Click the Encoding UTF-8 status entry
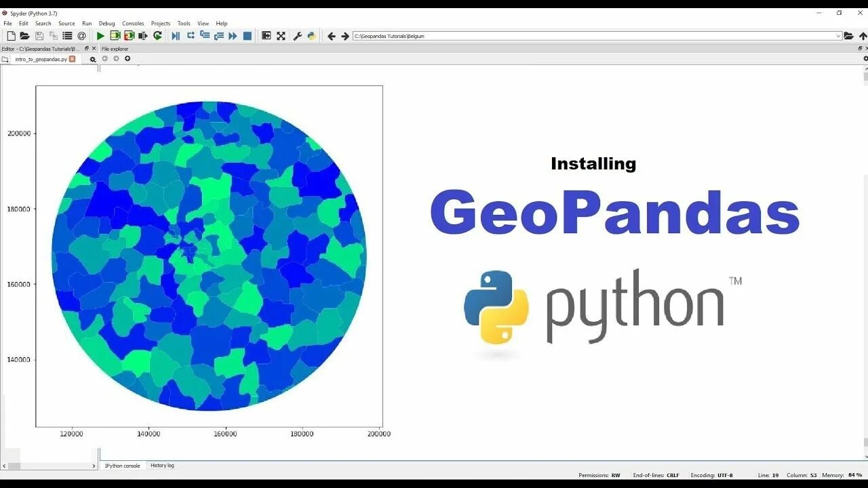 pos(712,475)
